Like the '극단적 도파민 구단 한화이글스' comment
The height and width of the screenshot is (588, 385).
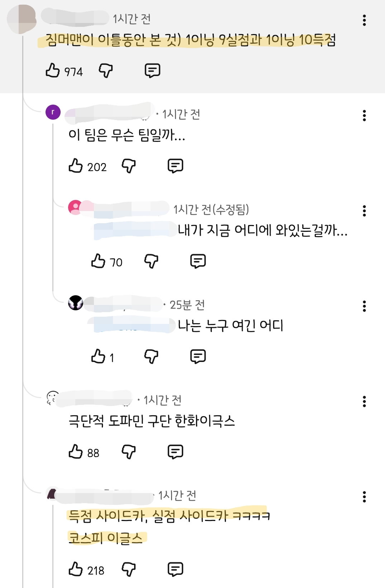(76, 452)
